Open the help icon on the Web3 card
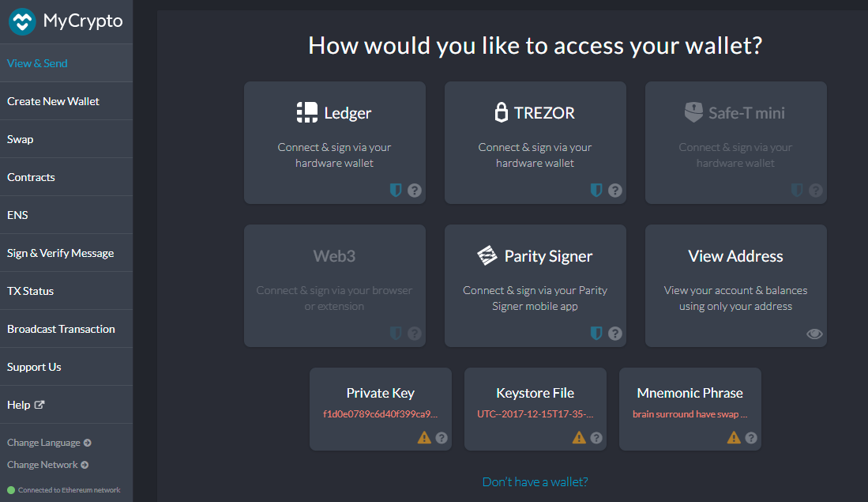Screen dimensions: 868x502 coord(414,333)
